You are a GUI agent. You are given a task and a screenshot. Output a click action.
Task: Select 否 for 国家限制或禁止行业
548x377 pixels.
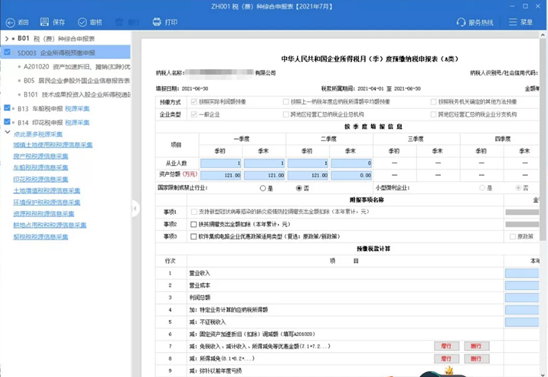coord(299,188)
